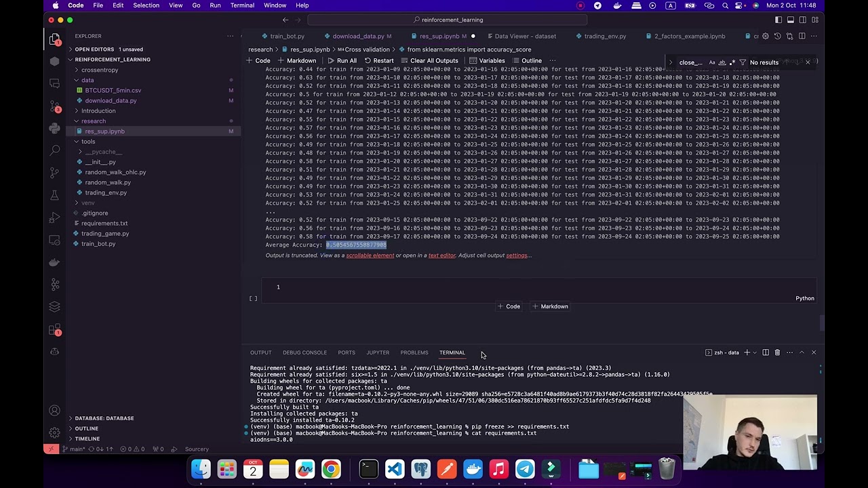Open cell output settings link

pyautogui.click(x=516, y=256)
